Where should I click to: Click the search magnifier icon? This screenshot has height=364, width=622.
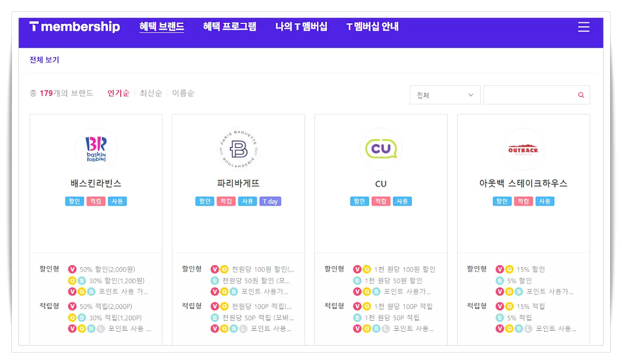(x=580, y=94)
